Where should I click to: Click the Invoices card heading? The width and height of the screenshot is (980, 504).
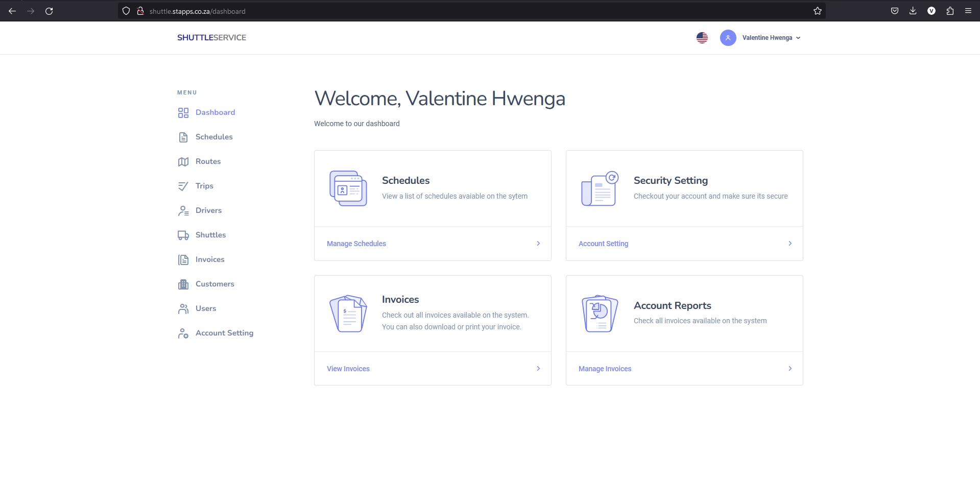pos(400,299)
